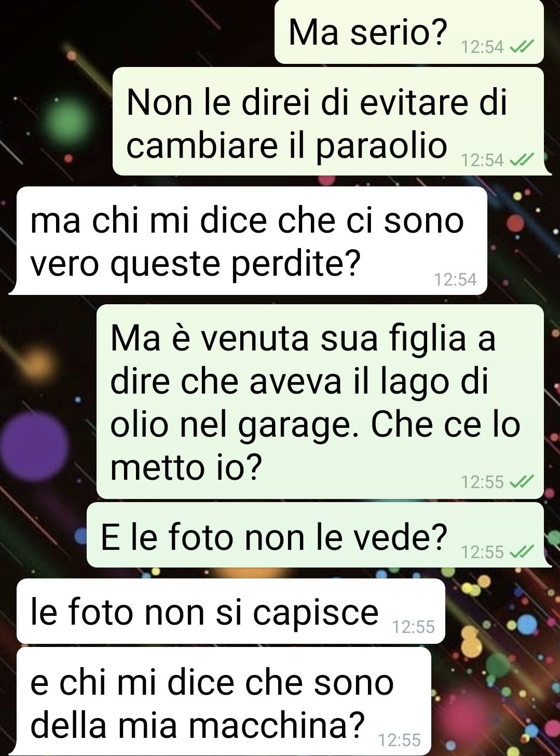This screenshot has height=756, width=560.
Task: Click the 12:55 timestamp on the 'metto io?' message
Action: click(482, 482)
